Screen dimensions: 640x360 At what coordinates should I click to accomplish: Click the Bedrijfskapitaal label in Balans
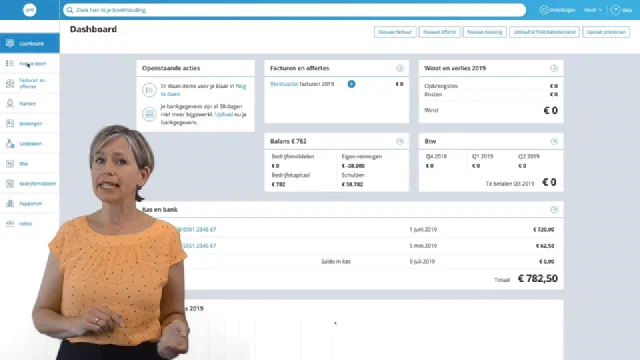(x=291, y=175)
